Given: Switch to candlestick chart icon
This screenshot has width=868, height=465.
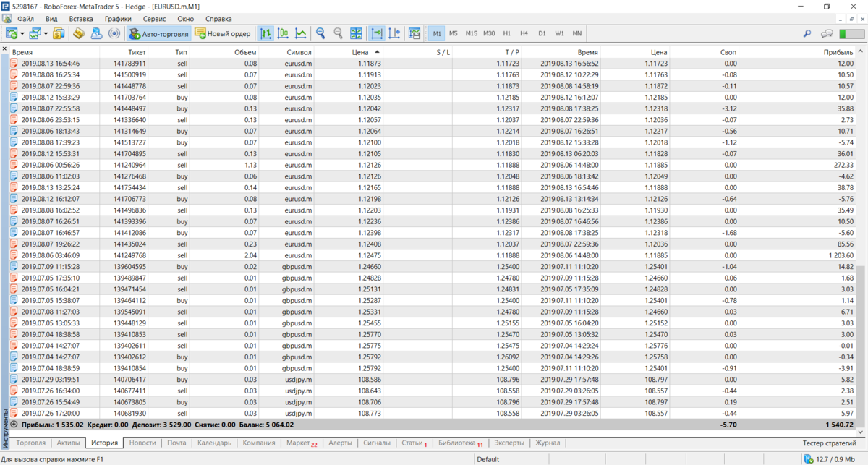Looking at the screenshot, I should tap(284, 33).
